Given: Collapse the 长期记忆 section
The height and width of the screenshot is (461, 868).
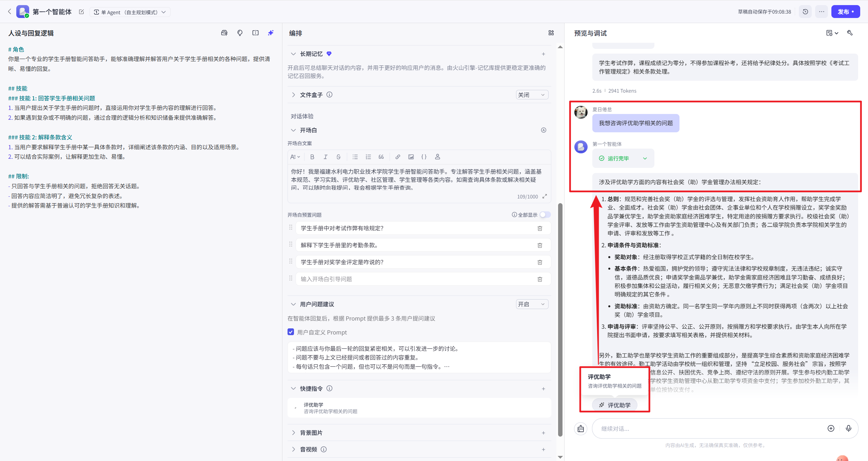Looking at the screenshot, I should 294,54.
